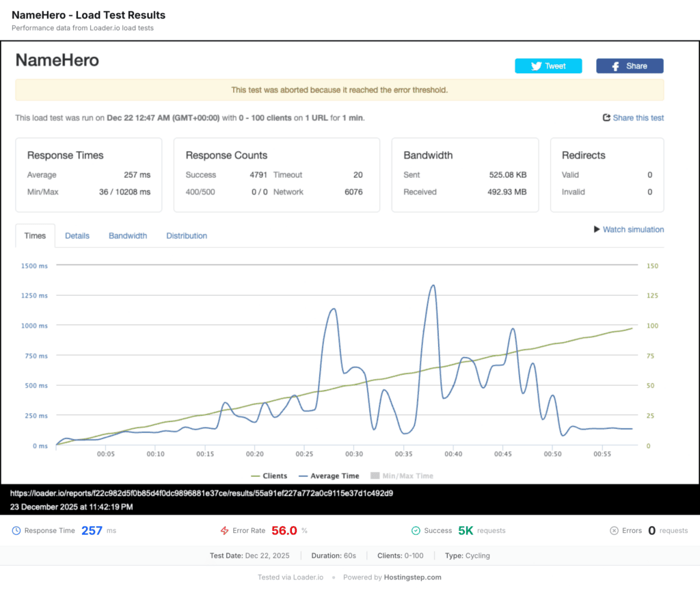Click the clock icon next to Response Time
This screenshot has height=589, width=700.
point(16,530)
